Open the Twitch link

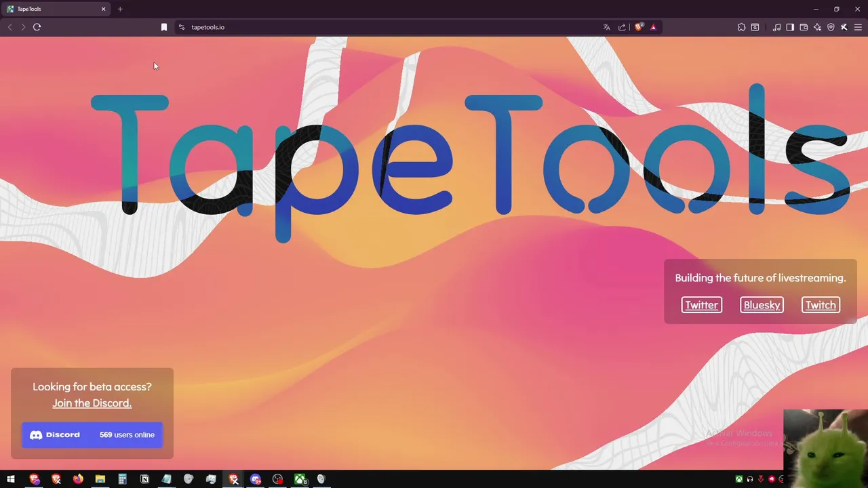pyautogui.click(x=821, y=305)
